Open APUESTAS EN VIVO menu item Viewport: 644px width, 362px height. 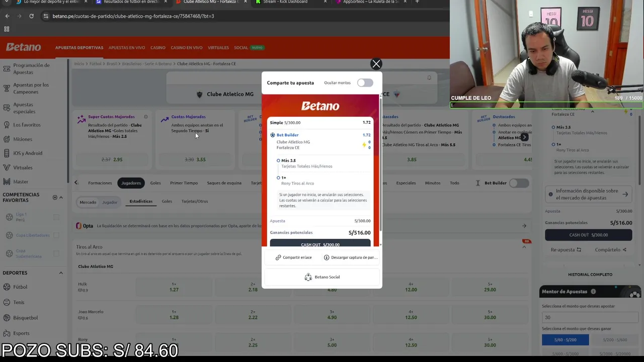(127, 48)
